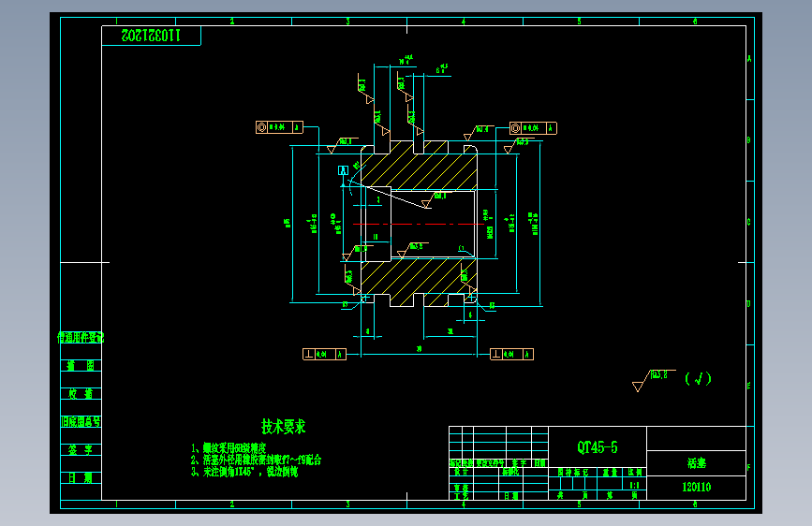Select the lower yellow hatched section
This screenshot has height=526, width=812.
tap(419, 282)
